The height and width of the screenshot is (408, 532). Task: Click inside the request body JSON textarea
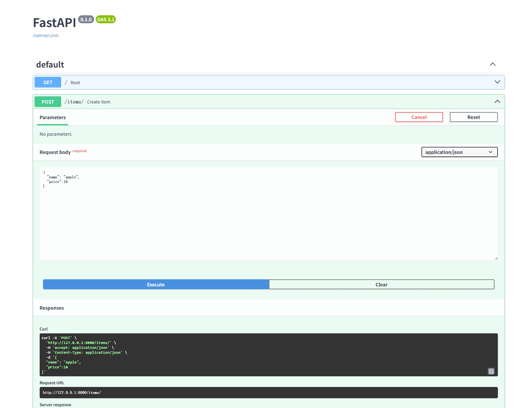268,214
